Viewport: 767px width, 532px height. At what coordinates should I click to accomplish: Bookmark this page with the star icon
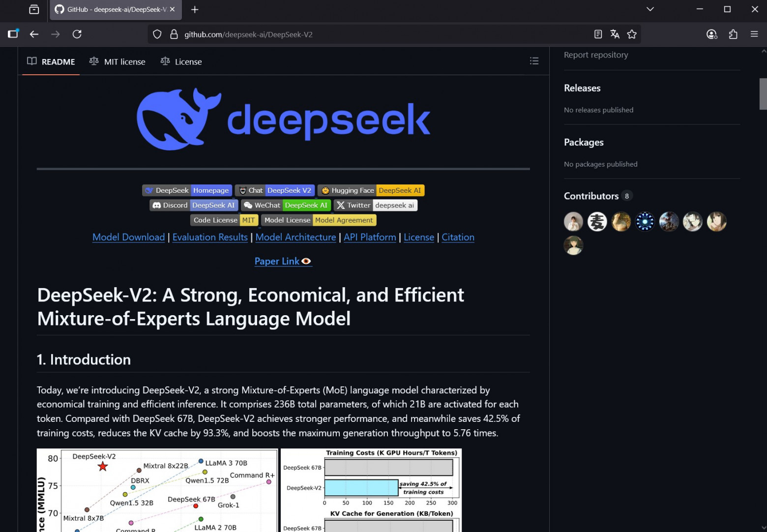(x=632, y=34)
